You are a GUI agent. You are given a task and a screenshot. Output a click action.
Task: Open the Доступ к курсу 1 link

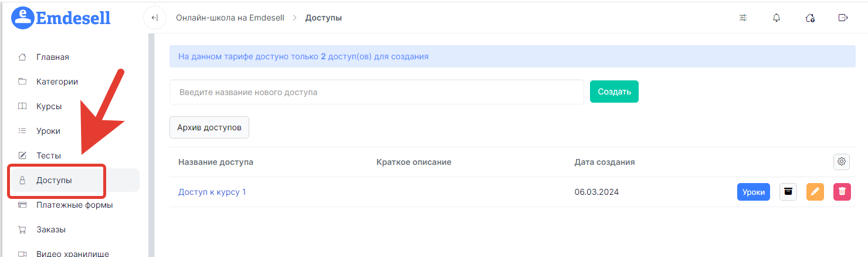[x=212, y=192]
